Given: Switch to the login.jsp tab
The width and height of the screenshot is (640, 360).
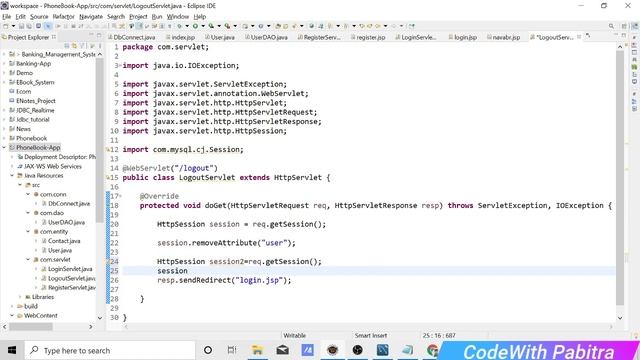Looking at the screenshot, I should [462, 37].
